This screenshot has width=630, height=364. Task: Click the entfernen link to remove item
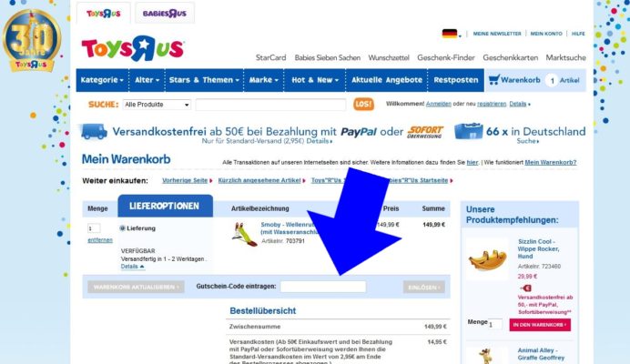tap(100, 240)
